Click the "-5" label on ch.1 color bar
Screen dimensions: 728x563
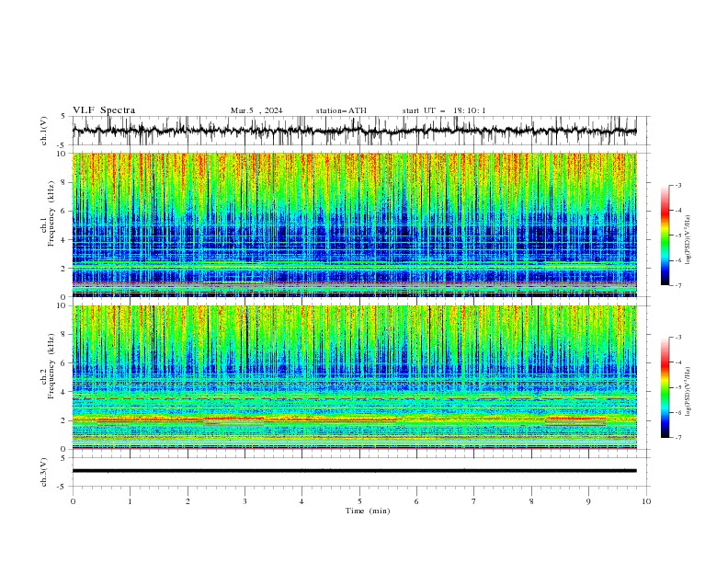coord(678,236)
